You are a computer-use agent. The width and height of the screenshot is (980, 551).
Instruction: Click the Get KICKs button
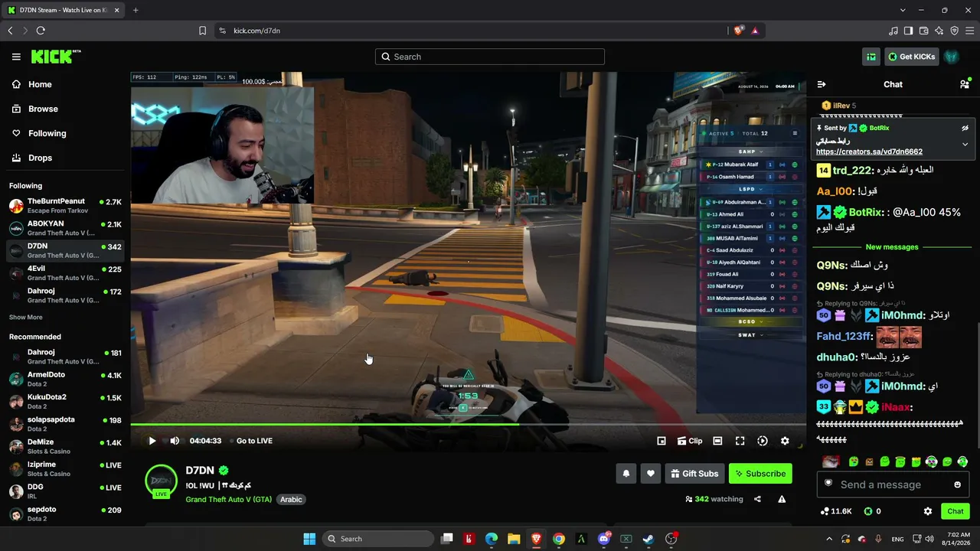[x=911, y=57]
